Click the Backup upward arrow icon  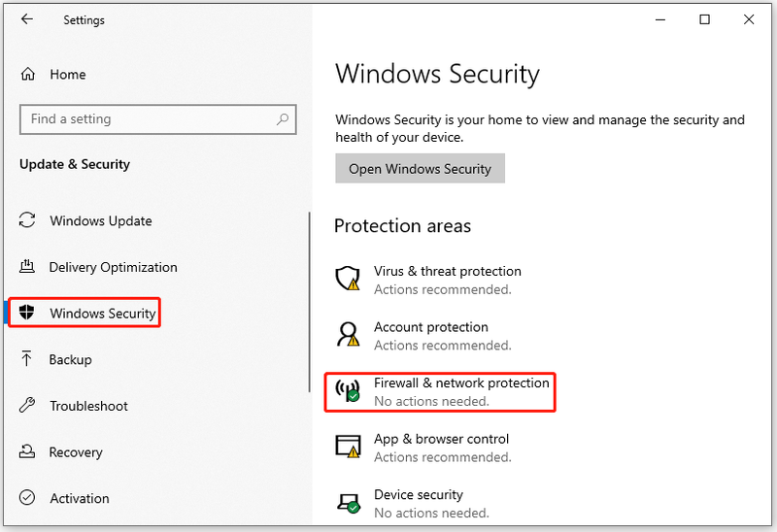[x=26, y=358]
